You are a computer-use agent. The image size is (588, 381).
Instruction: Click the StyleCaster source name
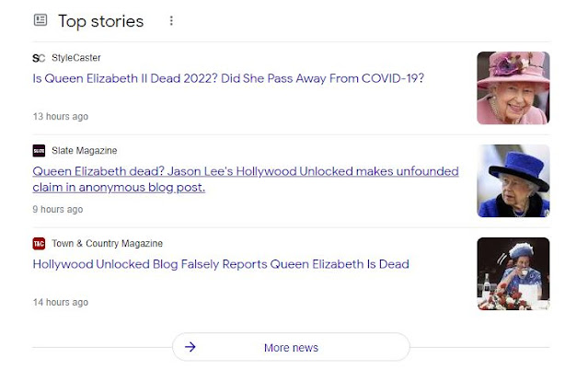click(x=76, y=58)
